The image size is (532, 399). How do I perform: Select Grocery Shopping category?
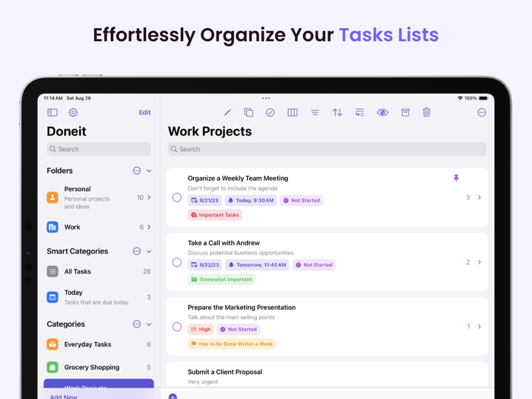tap(99, 367)
